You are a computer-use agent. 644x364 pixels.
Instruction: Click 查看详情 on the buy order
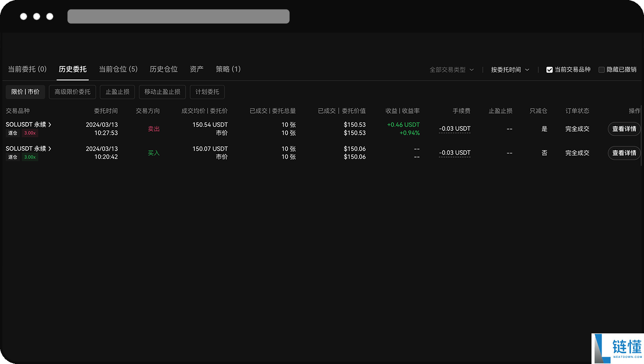pos(624,153)
